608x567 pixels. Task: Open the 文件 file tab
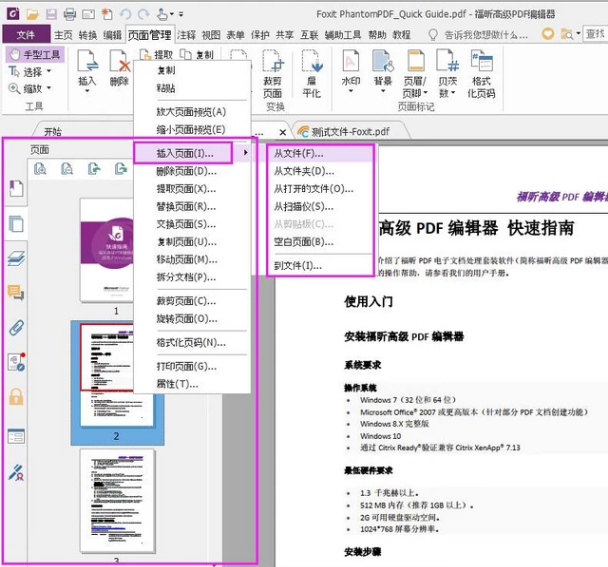[x=26, y=35]
